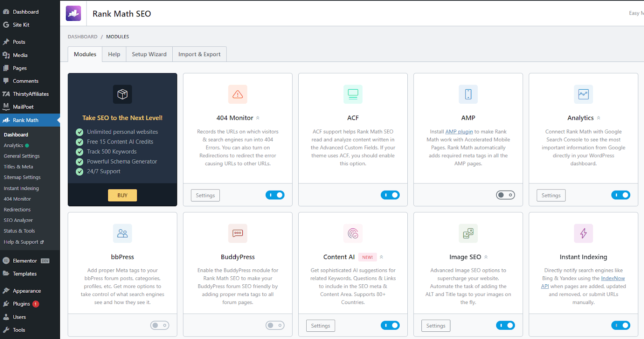644x339 pixels.
Task: Click the chevron beside the Analytics title
Action: 599,118
